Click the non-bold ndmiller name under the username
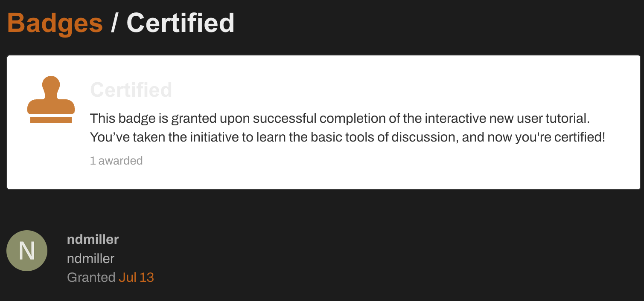The width and height of the screenshot is (644, 301). click(x=90, y=258)
